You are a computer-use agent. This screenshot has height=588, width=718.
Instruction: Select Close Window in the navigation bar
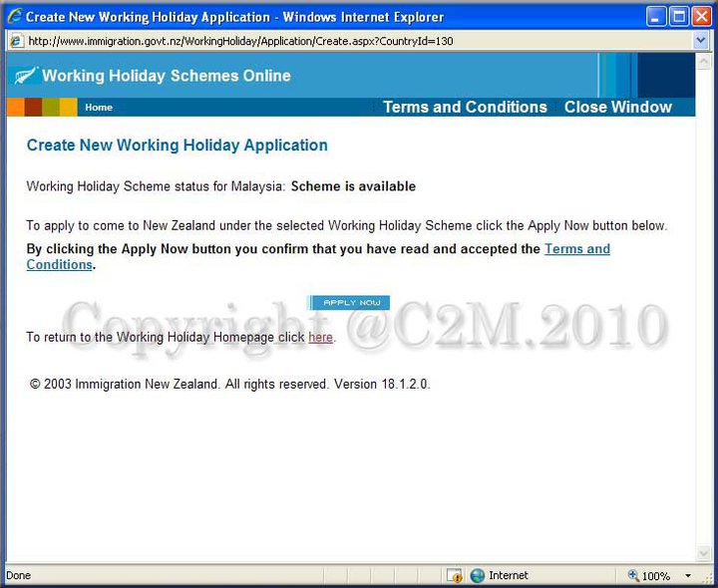click(617, 108)
